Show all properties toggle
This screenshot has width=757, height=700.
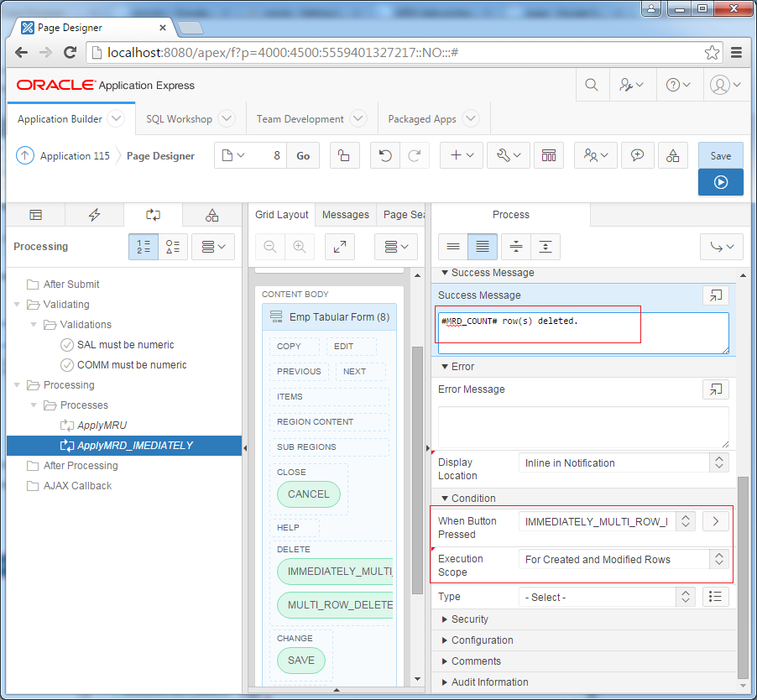pos(483,247)
